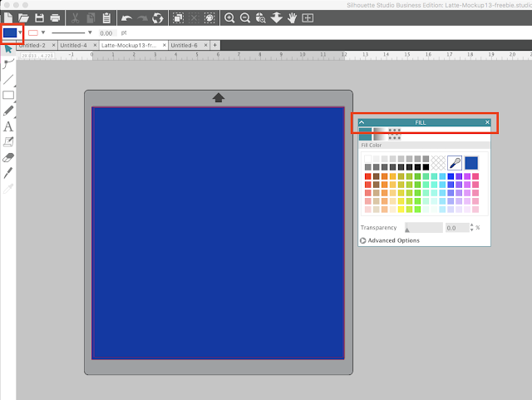Close the Untitled-6 tab
This screenshot has height=400, width=532.
tap(205, 45)
